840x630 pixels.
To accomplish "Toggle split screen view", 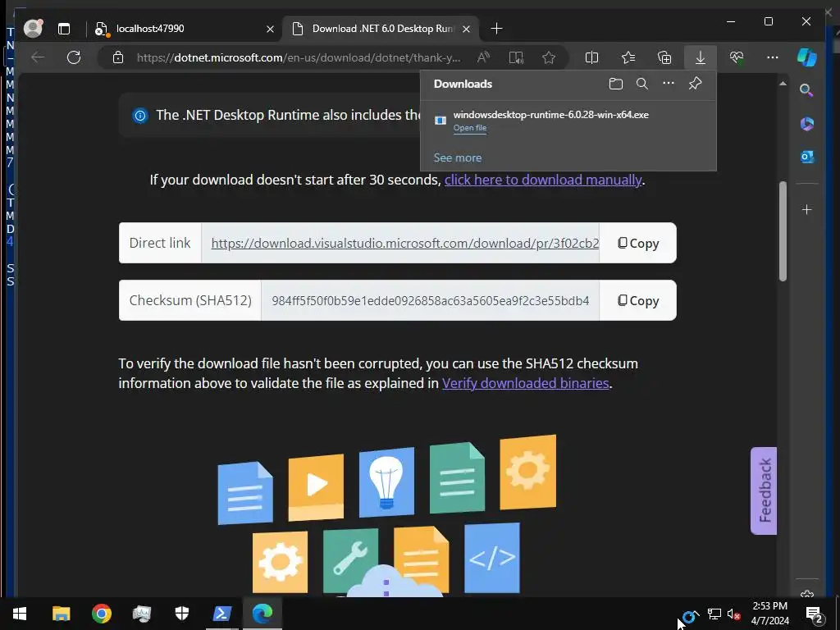I will pos(592,57).
